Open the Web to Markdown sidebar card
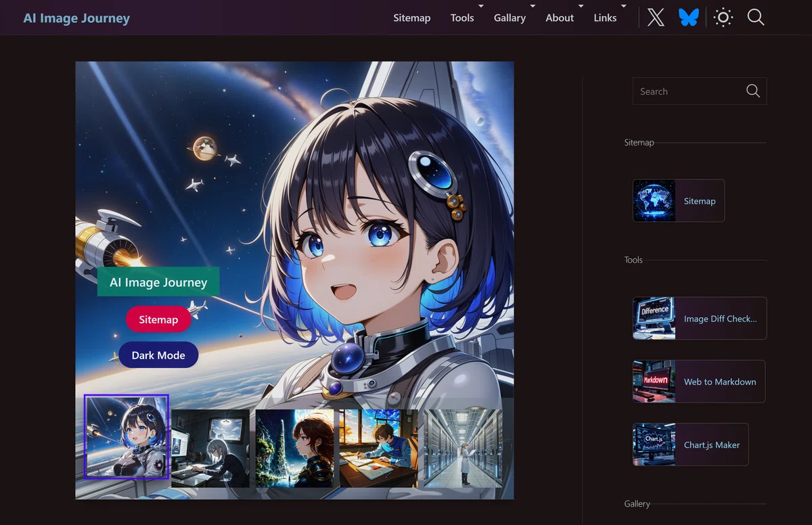 [699, 382]
